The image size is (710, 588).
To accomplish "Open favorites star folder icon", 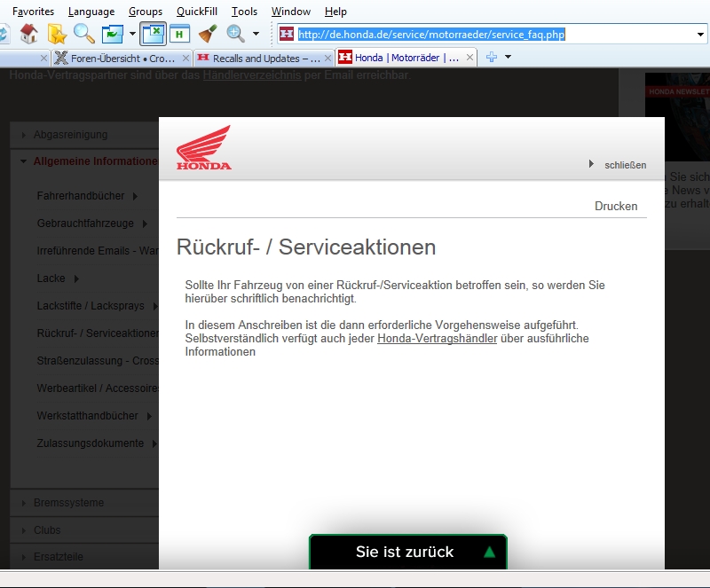I will click(57, 35).
